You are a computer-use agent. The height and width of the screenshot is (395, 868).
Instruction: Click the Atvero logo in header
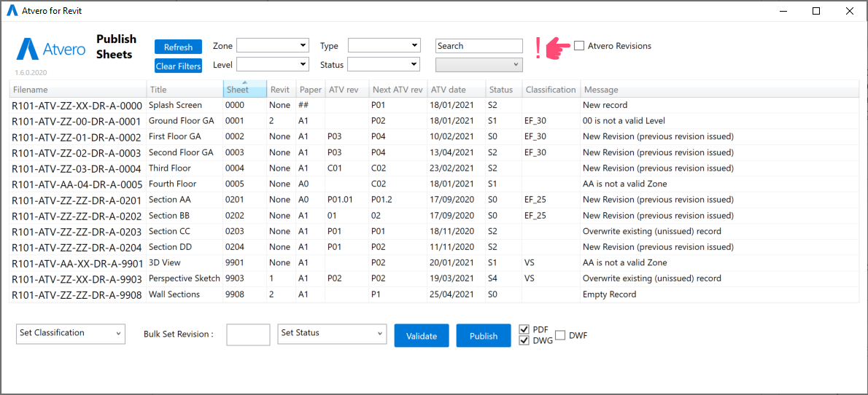pyautogui.click(x=51, y=49)
